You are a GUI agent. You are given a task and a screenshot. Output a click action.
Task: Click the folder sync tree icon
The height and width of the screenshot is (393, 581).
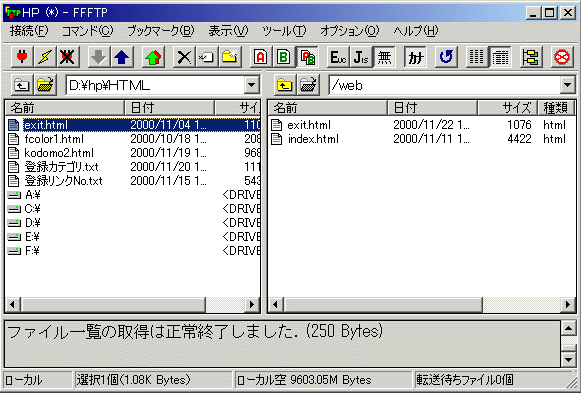(x=531, y=57)
